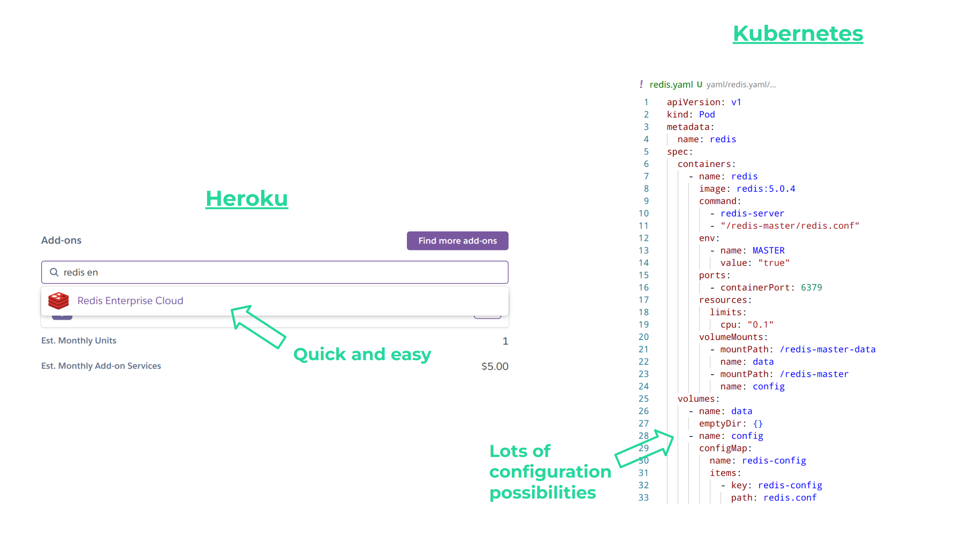Click line number 33 in the gutter
The width and height of the screenshot is (980, 542).
coord(643,498)
